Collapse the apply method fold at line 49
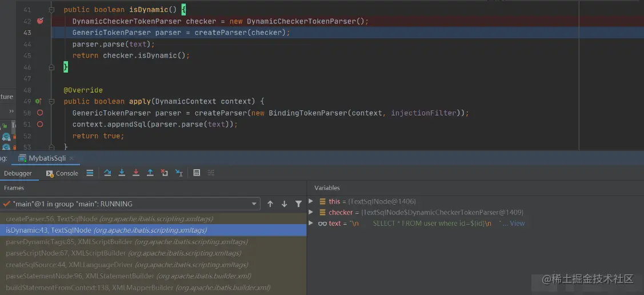This screenshot has width=644, height=295. pos(52,101)
